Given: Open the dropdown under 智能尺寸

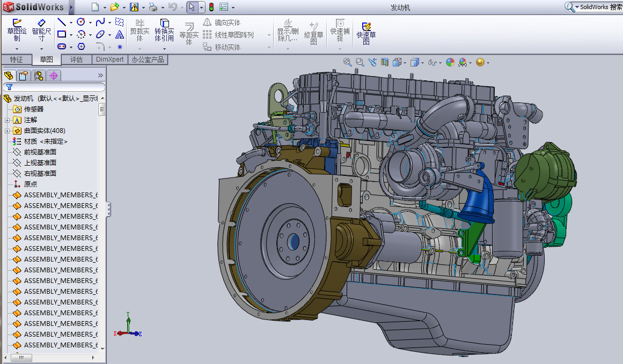Looking at the screenshot, I should (41, 49).
